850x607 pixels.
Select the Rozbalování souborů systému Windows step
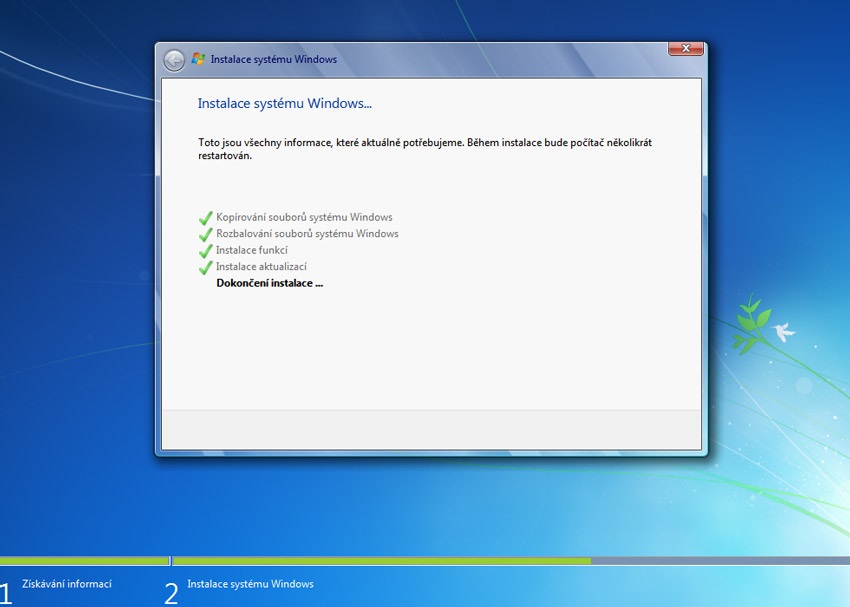tap(307, 234)
